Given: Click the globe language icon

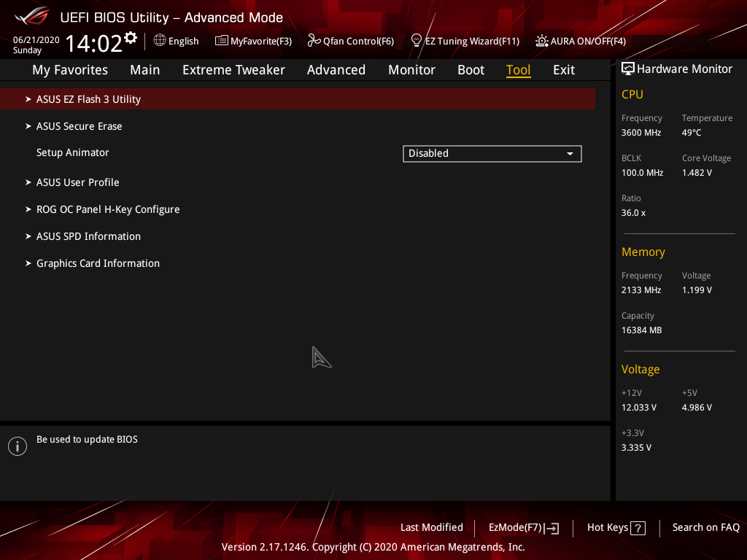Looking at the screenshot, I should (160, 41).
